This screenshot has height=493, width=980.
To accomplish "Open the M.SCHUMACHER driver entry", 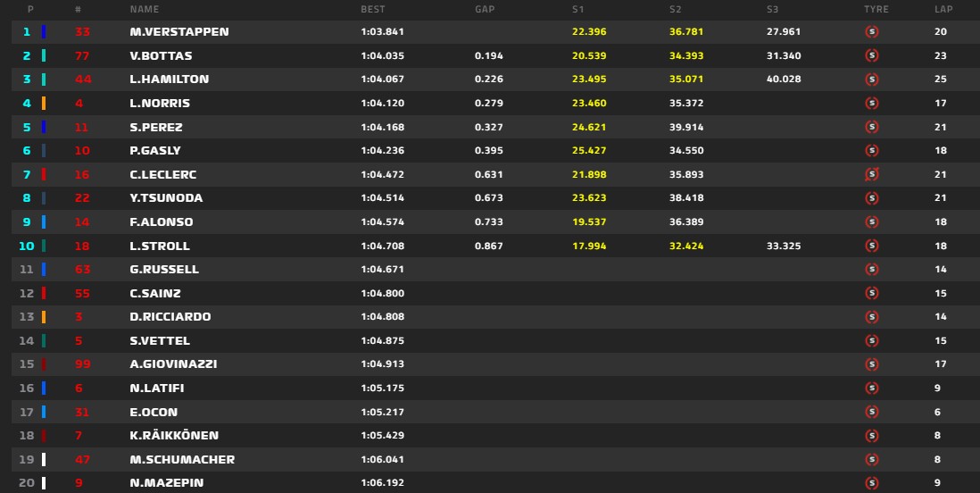I will [x=182, y=459].
